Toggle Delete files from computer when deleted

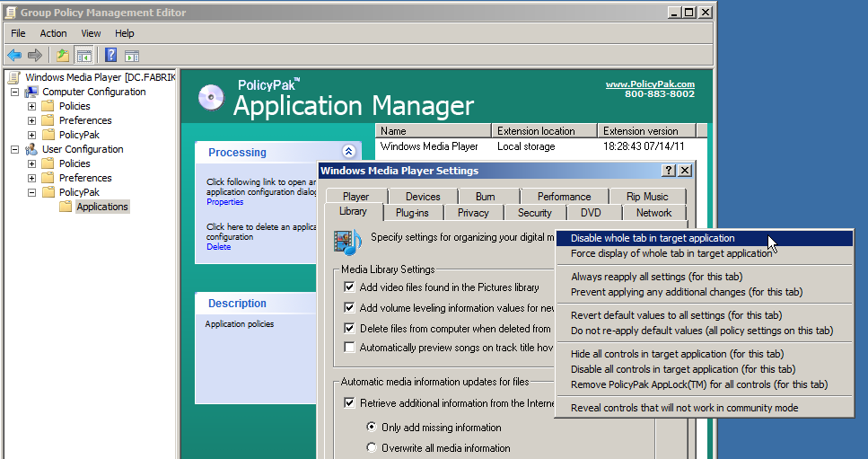349,329
